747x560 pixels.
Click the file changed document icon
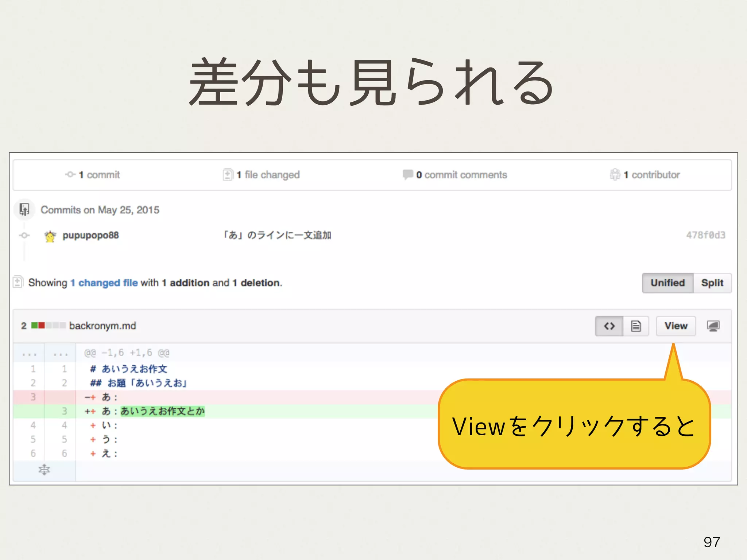coord(228,175)
